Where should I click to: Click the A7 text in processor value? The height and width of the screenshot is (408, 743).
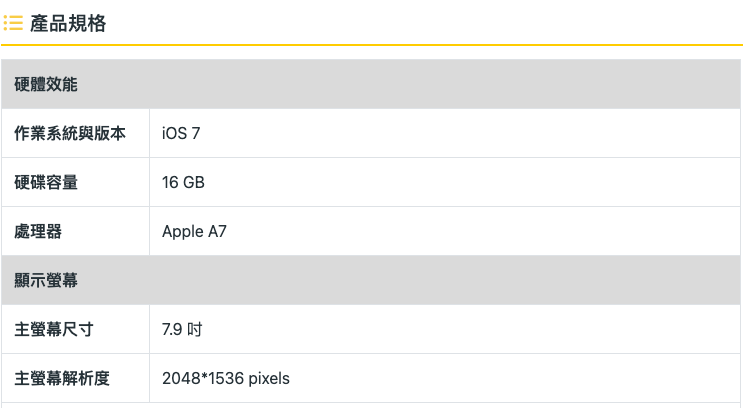[x=217, y=231]
